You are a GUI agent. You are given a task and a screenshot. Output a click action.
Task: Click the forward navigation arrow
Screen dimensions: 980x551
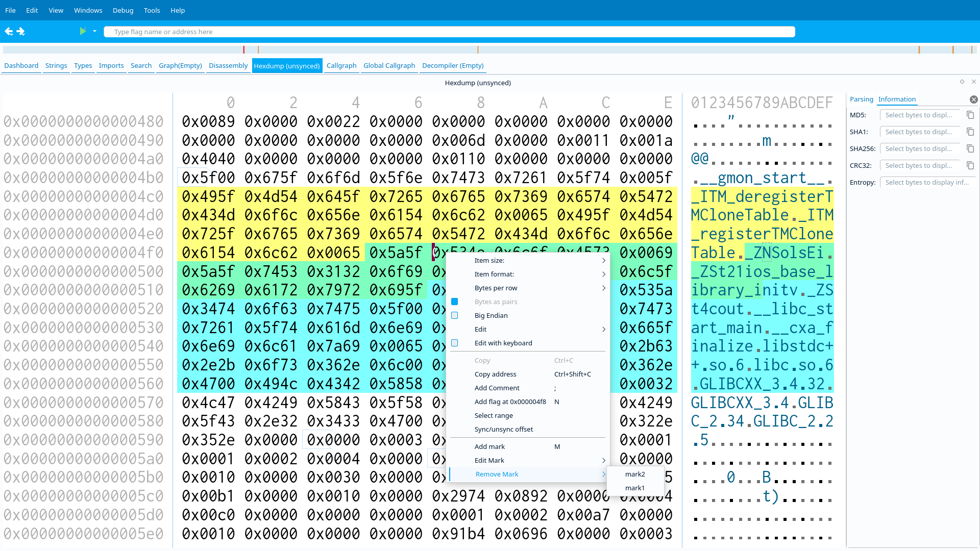pos(21,32)
